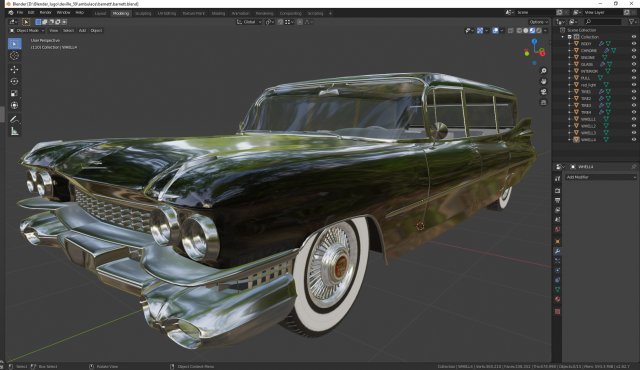Open the File menu
Viewport: 640px width, 370px height.
pyautogui.click(x=20, y=13)
